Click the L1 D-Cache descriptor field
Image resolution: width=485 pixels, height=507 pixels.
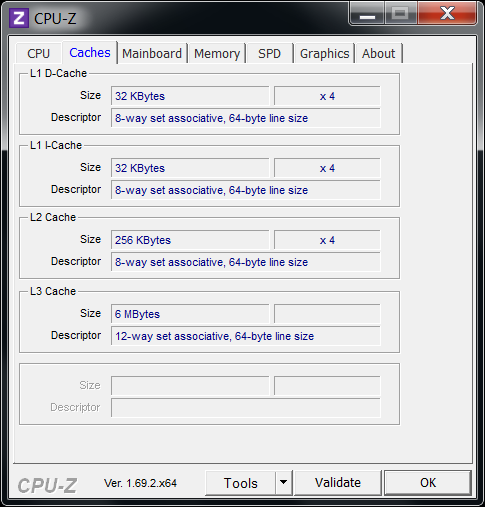tap(246, 118)
